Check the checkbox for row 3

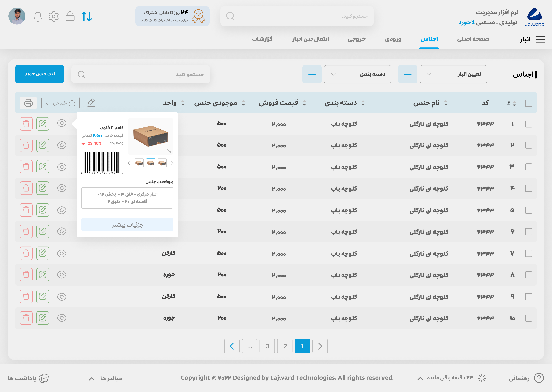[x=528, y=167]
